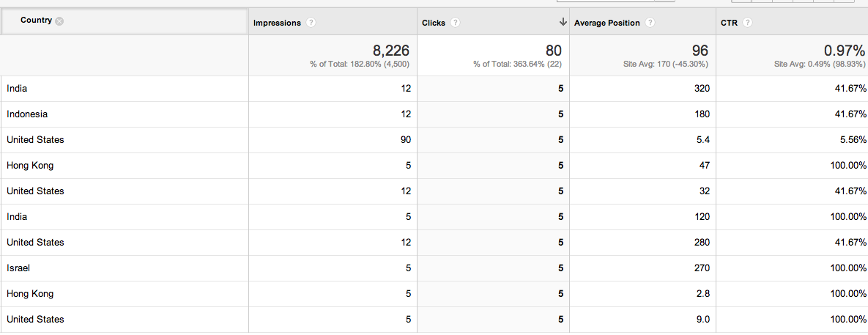This screenshot has height=335, width=868.
Task: Sort table by Average Position header
Action: click(607, 23)
